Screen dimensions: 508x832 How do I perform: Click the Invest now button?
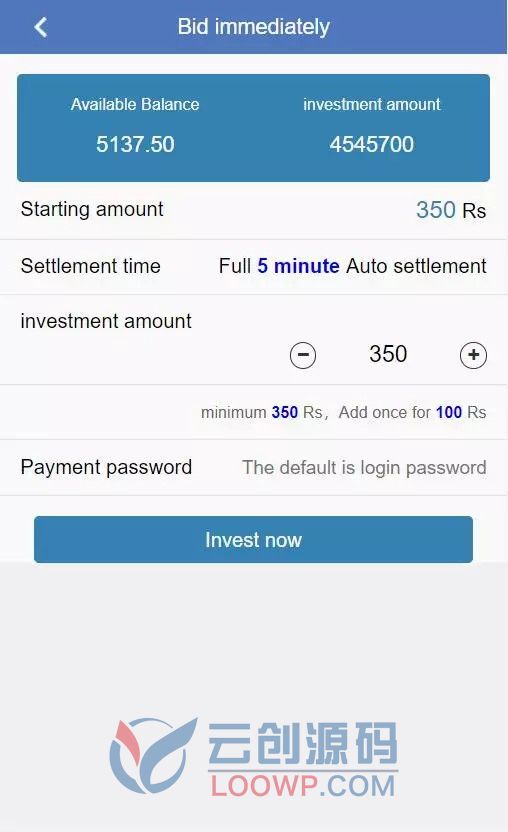253,540
